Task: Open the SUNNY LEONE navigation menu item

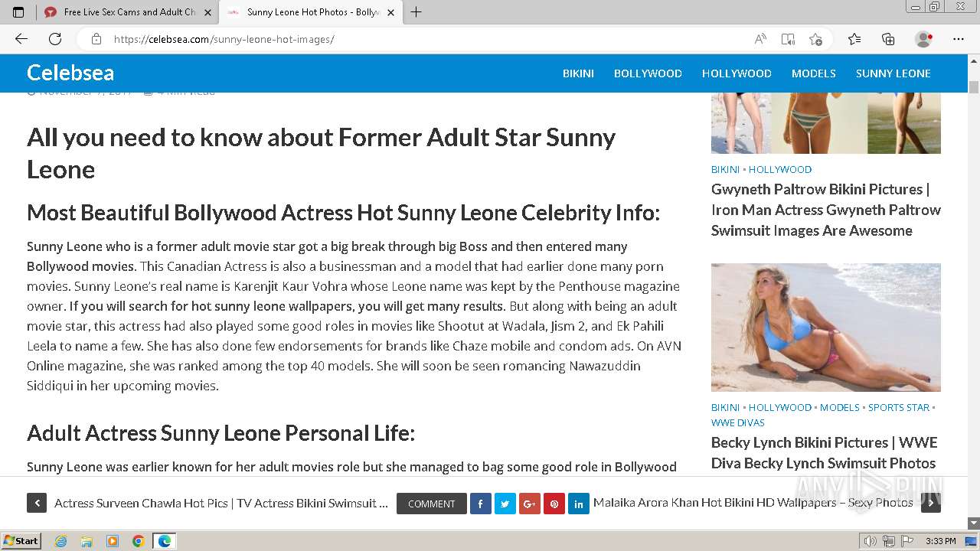Action: pos(893,73)
